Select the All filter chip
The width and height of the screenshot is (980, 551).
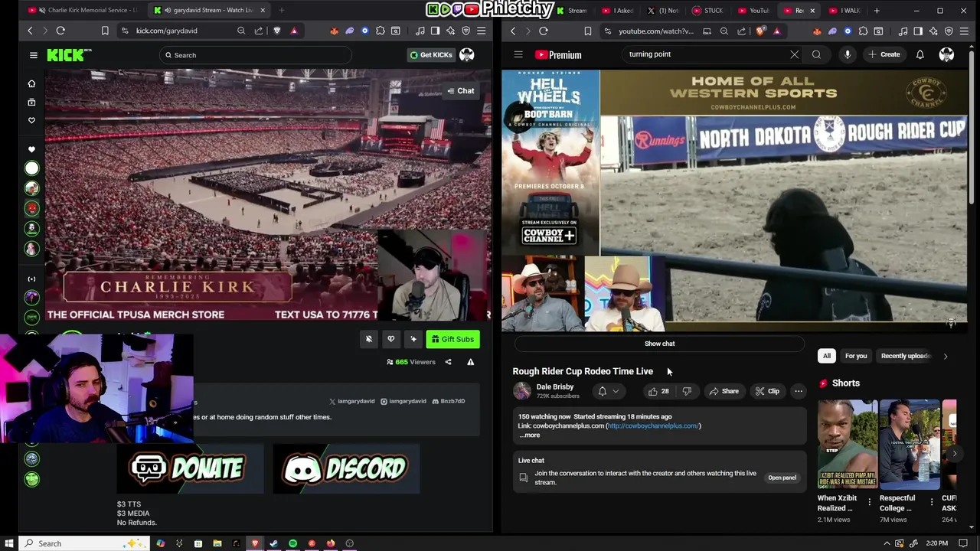(x=827, y=356)
